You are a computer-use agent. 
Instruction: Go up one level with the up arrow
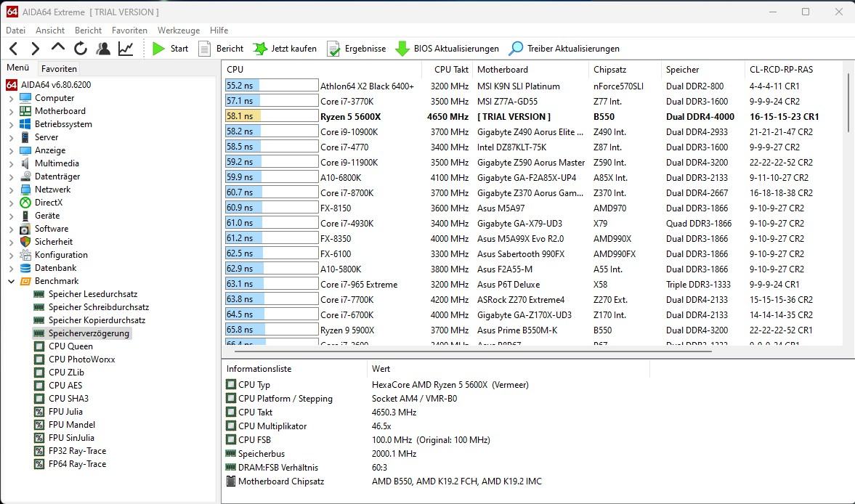pos(58,47)
